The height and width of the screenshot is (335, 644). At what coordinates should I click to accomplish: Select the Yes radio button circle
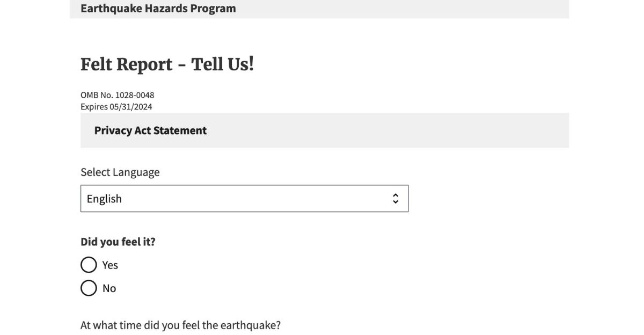click(x=89, y=265)
